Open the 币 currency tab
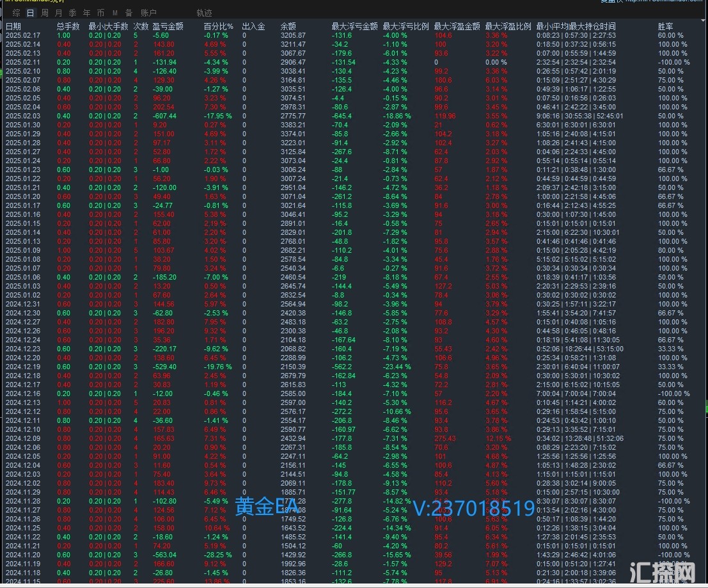Image resolution: width=708 pixels, height=588 pixels. [100, 13]
